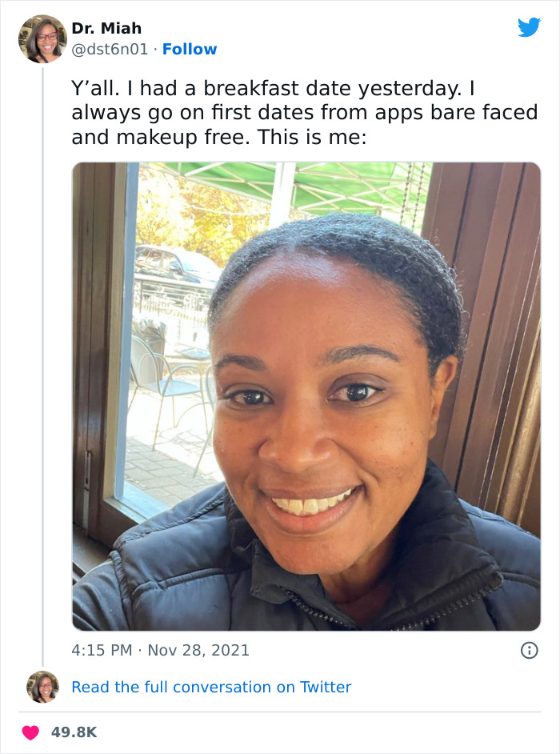Open Read the full conversation on Twitter
This screenshot has height=754, width=560.
[211, 687]
